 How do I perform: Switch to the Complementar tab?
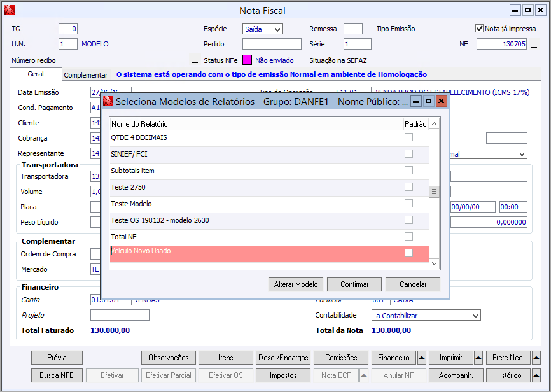coord(86,75)
